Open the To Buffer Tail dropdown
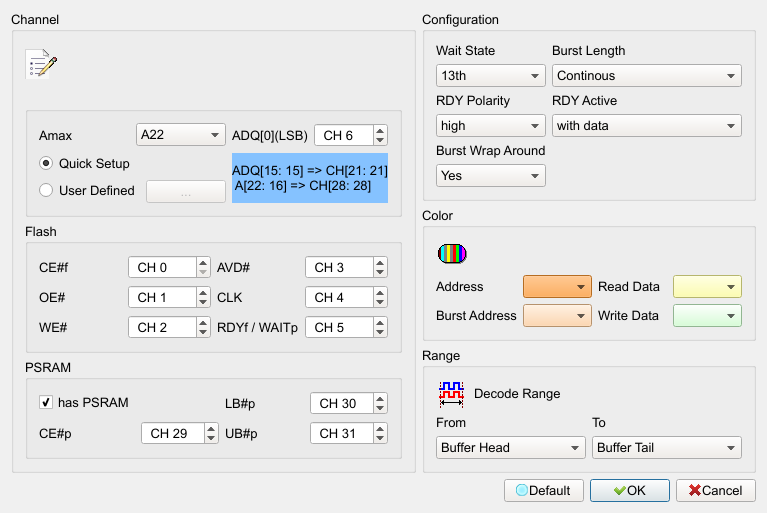Viewport: 767px width, 513px height. click(x=667, y=447)
